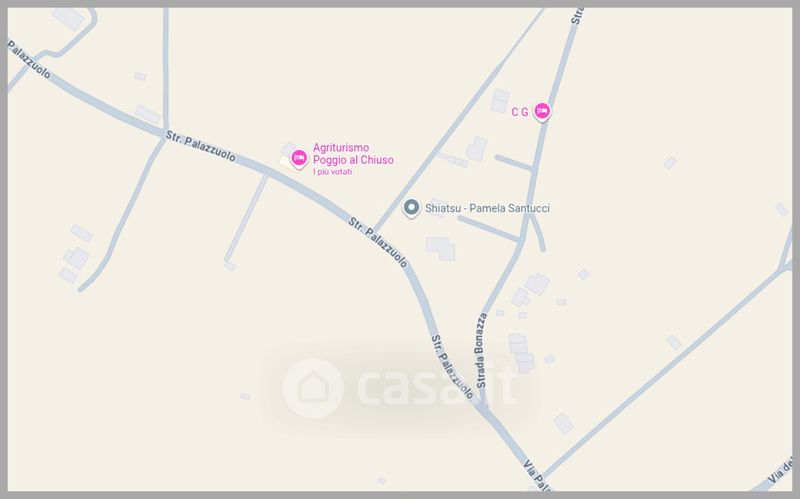This screenshot has height=499, width=800.
Task: Click the Agriturismo Poggio al Chiuso hotel pin
Action: click(x=299, y=159)
